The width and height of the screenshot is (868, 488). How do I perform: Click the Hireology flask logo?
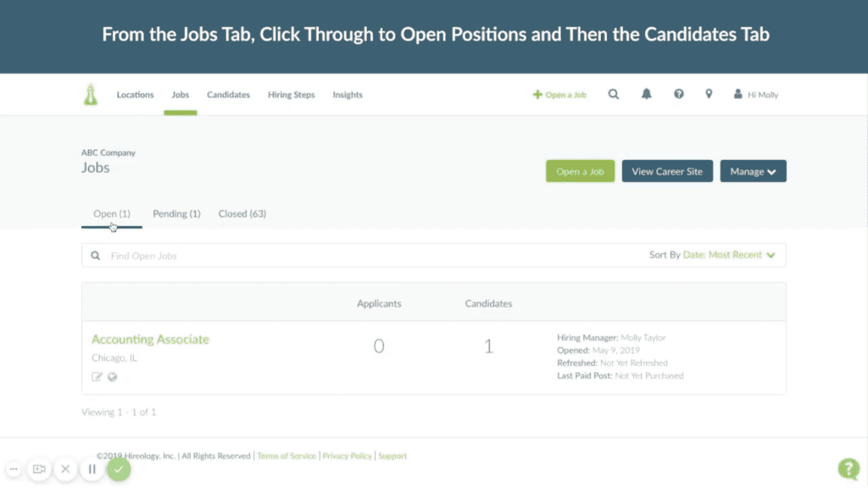coord(91,95)
